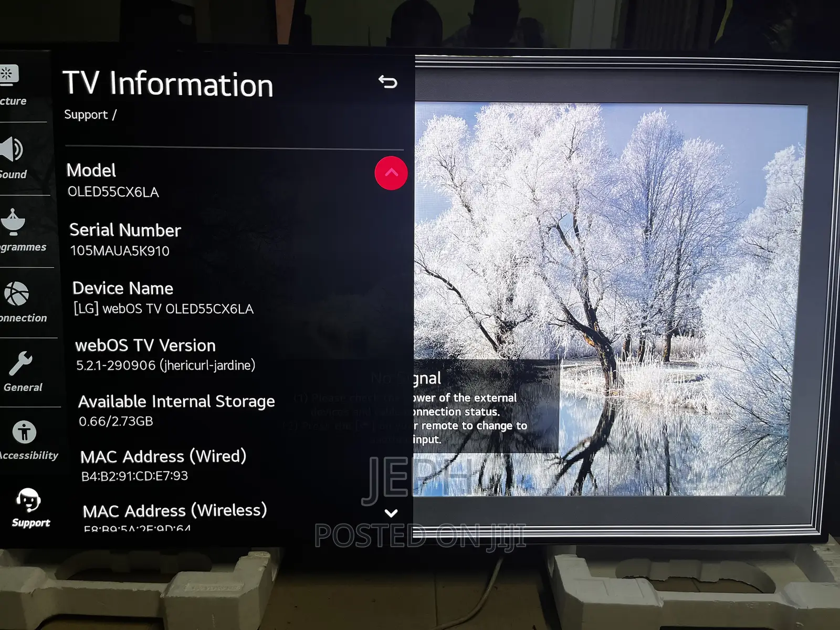Click the framed winter trees artwork
Screen dimensions: 840x630
[610, 299]
